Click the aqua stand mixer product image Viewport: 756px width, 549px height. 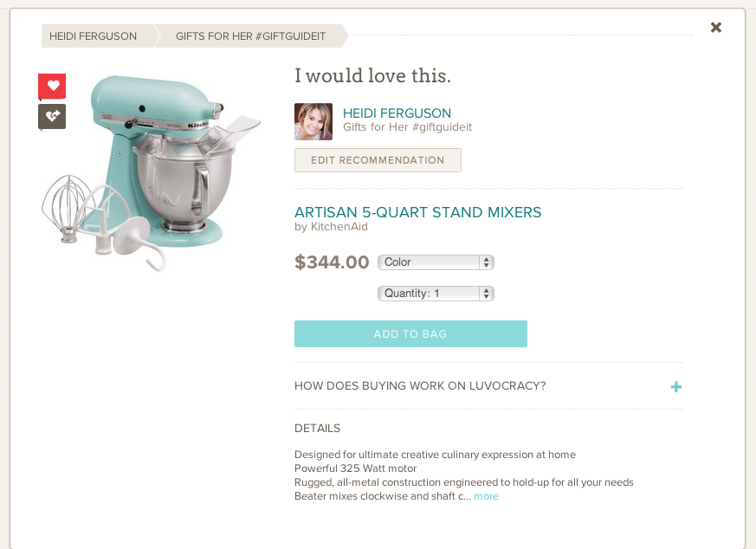click(152, 172)
